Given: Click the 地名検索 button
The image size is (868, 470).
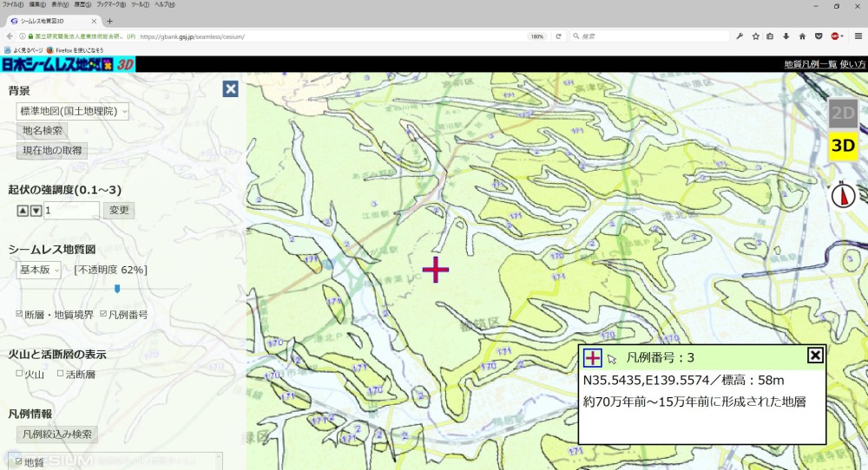Looking at the screenshot, I should point(43,130).
